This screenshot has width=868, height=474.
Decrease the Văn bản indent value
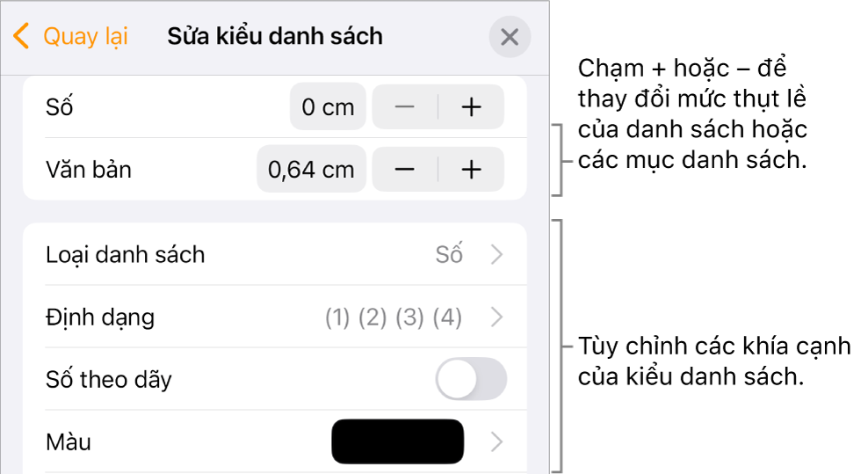404,170
